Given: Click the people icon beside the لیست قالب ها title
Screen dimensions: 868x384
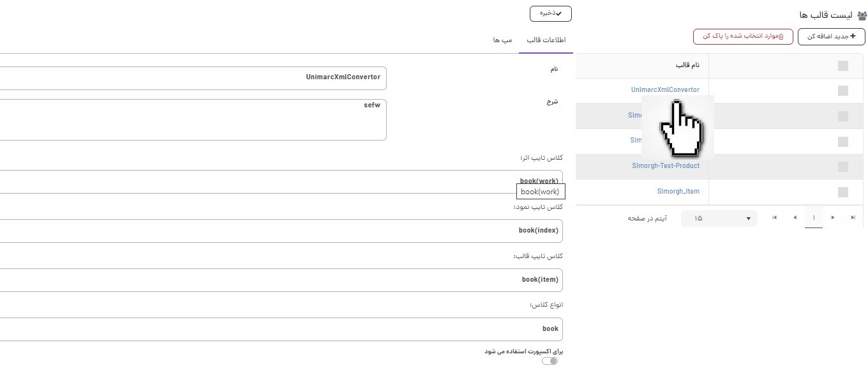Looking at the screenshot, I should click(862, 16).
